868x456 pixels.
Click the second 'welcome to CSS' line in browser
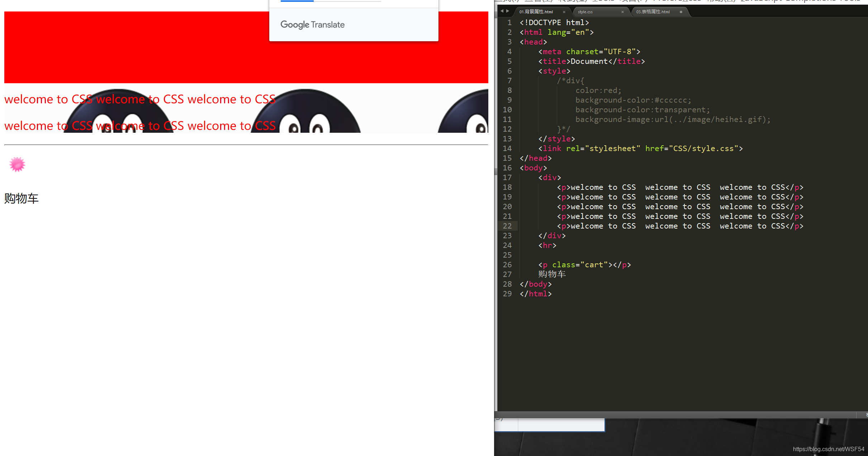click(140, 126)
